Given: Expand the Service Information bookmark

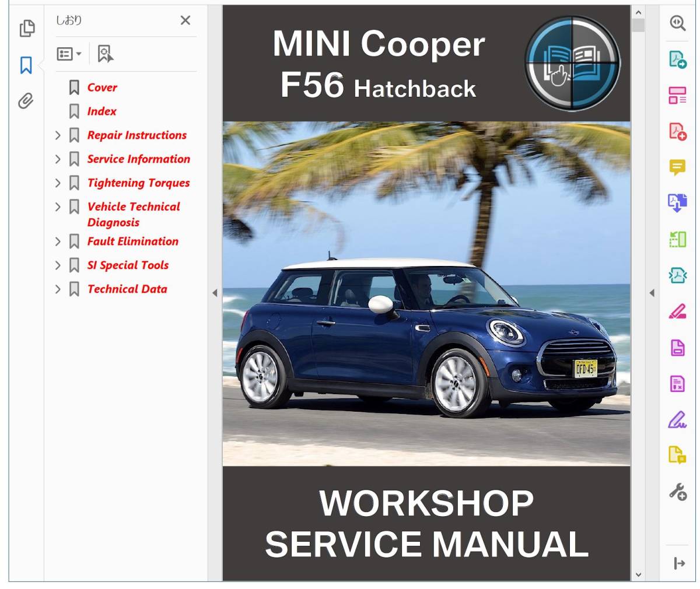Looking at the screenshot, I should point(58,159).
